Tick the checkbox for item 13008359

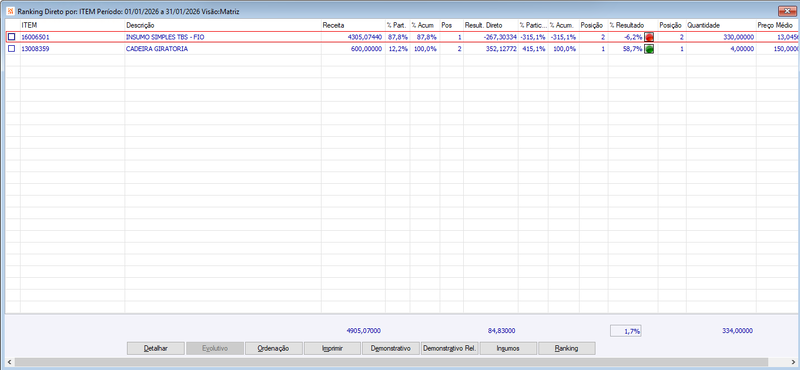coord(11,49)
